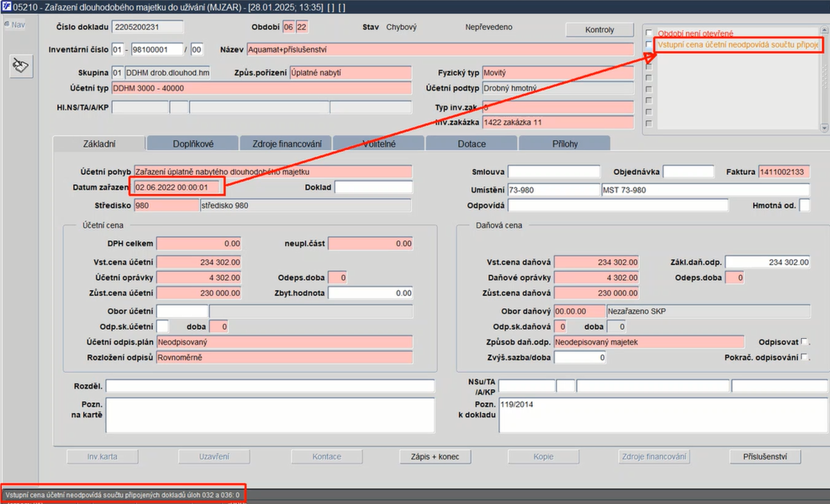Tick the checkbox beside 'Vstupní cena účetní neodpovídá'
Image resolution: width=830 pixels, height=504 pixels.
[x=649, y=45]
